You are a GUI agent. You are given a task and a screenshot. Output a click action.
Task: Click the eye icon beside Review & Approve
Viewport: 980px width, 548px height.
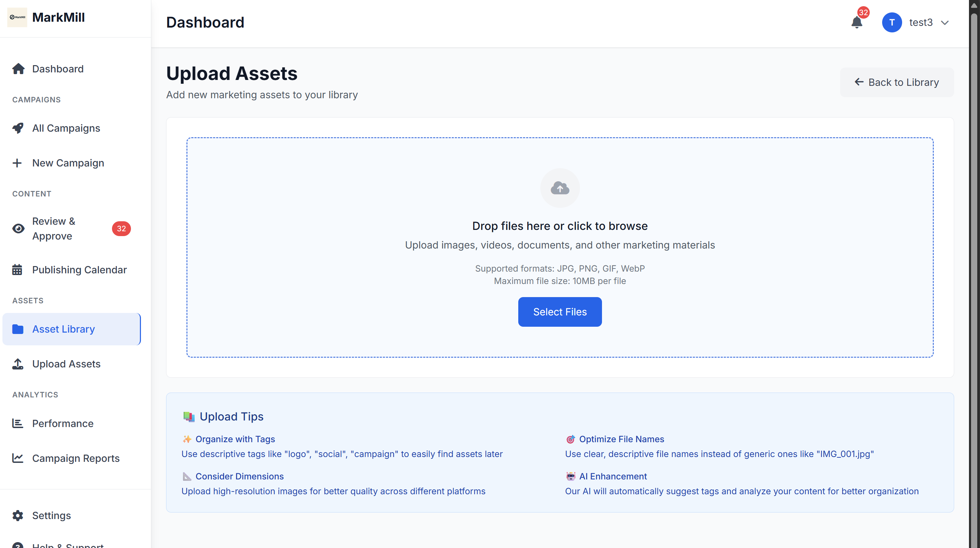point(18,228)
